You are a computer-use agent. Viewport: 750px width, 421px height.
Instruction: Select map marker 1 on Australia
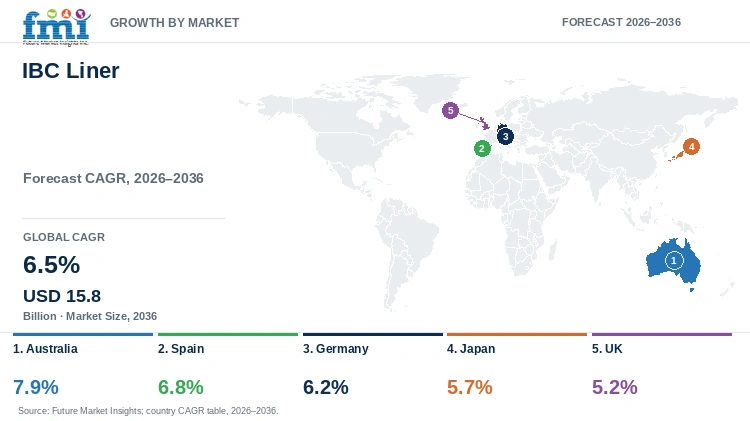coord(674,260)
